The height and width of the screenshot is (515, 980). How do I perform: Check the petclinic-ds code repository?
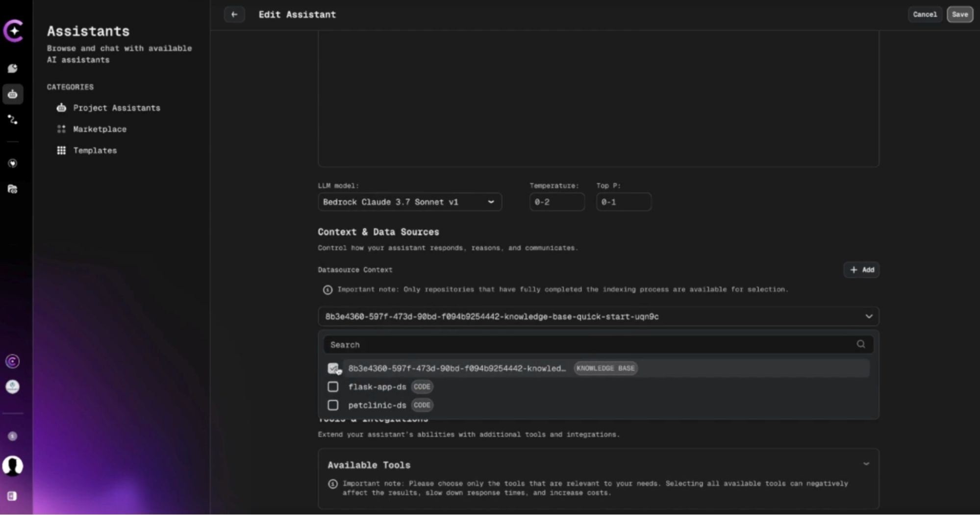click(333, 405)
